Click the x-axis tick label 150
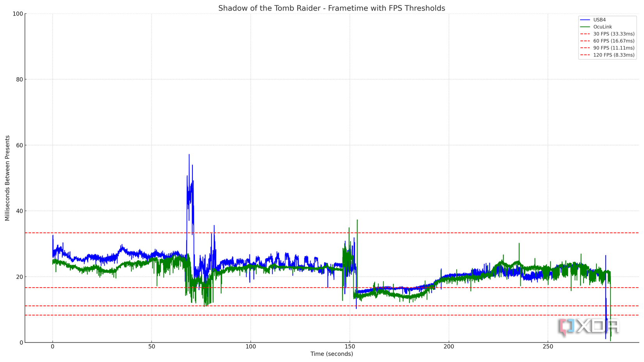 (350, 346)
